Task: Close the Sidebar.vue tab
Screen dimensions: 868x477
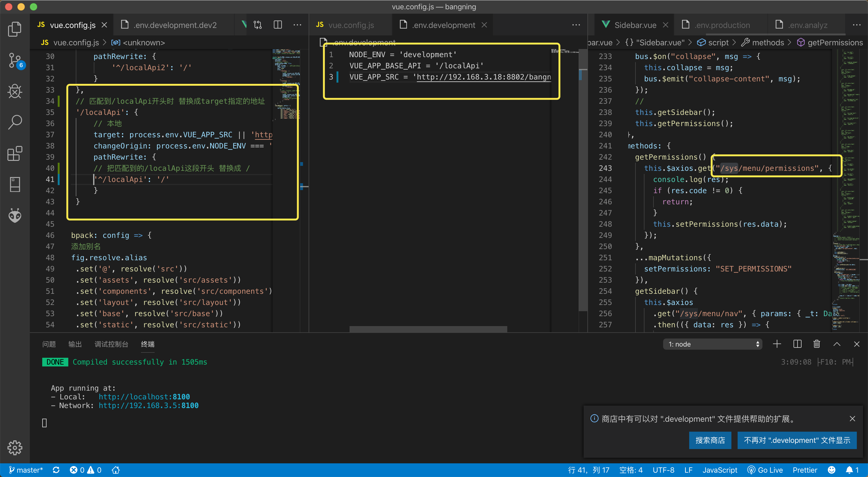Action: click(665, 25)
